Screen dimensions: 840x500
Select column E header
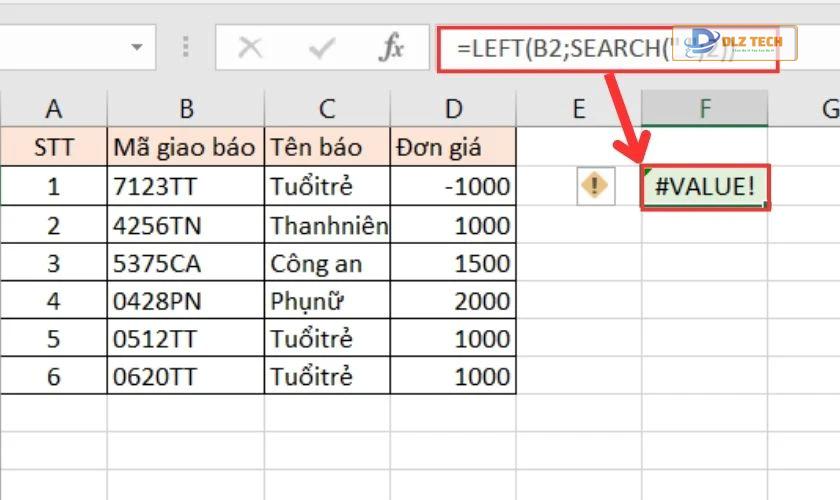click(579, 109)
